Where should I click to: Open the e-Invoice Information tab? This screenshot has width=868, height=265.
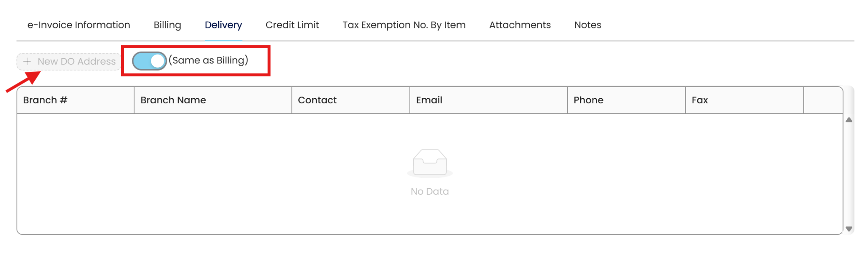(78, 25)
